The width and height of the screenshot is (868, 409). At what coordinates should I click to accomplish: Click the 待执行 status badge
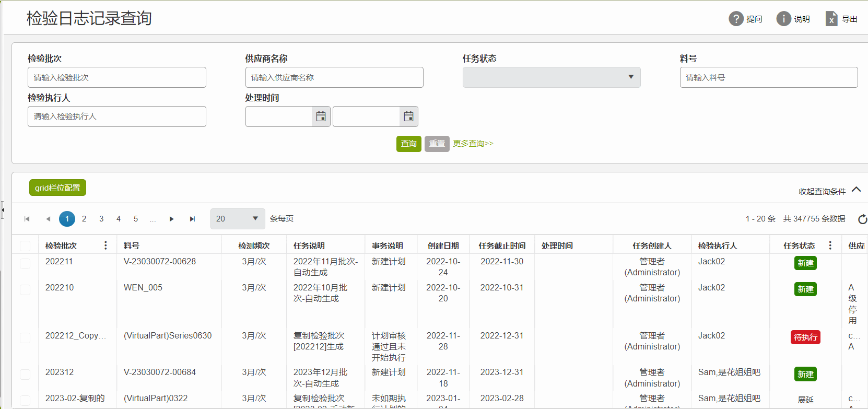[805, 337]
